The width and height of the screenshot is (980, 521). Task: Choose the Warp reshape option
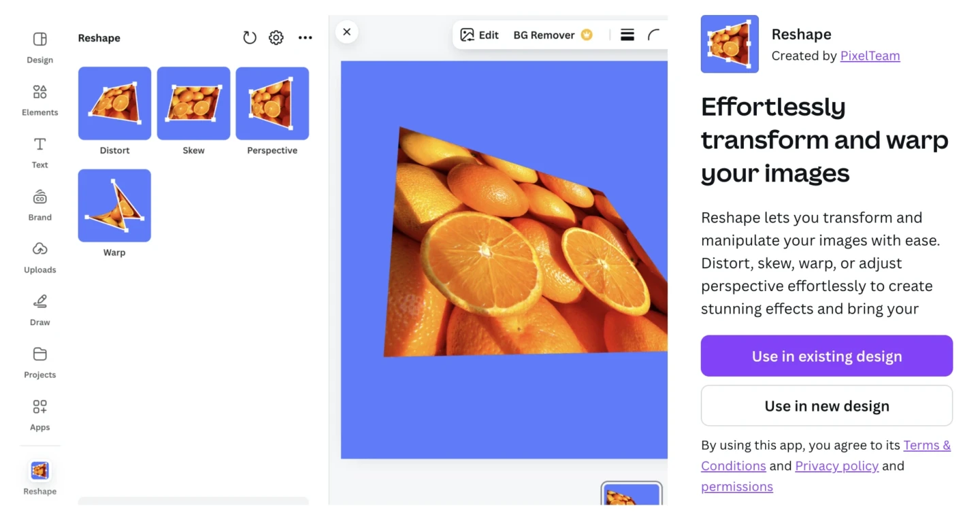114,205
